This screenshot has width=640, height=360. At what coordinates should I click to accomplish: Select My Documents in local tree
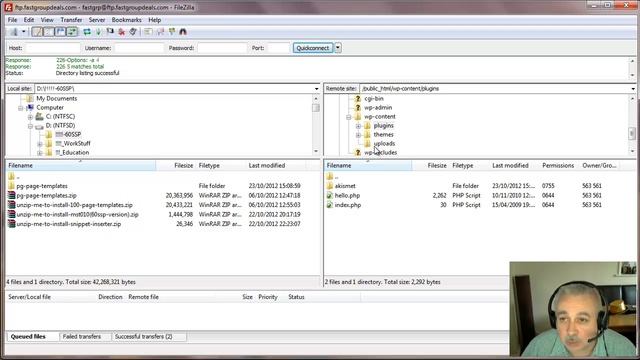[56, 98]
